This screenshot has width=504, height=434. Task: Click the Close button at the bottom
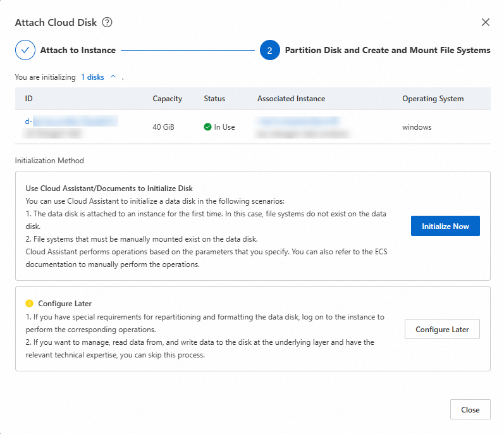point(470,409)
